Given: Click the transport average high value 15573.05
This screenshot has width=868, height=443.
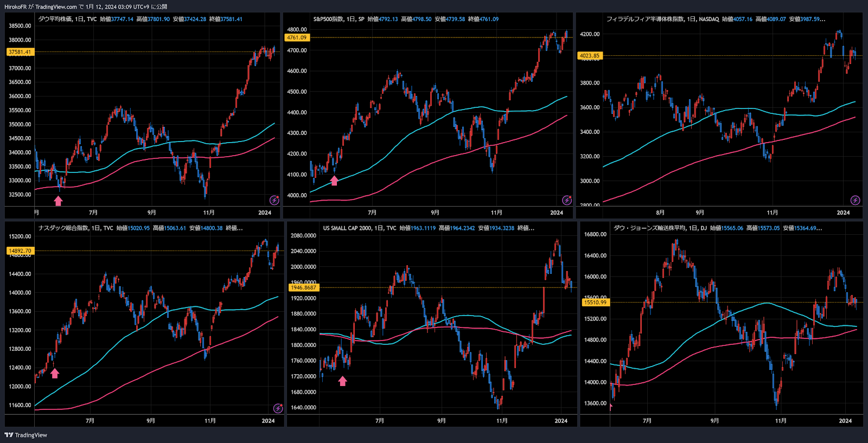Looking at the screenshot, I should click(x=768, y=228).
